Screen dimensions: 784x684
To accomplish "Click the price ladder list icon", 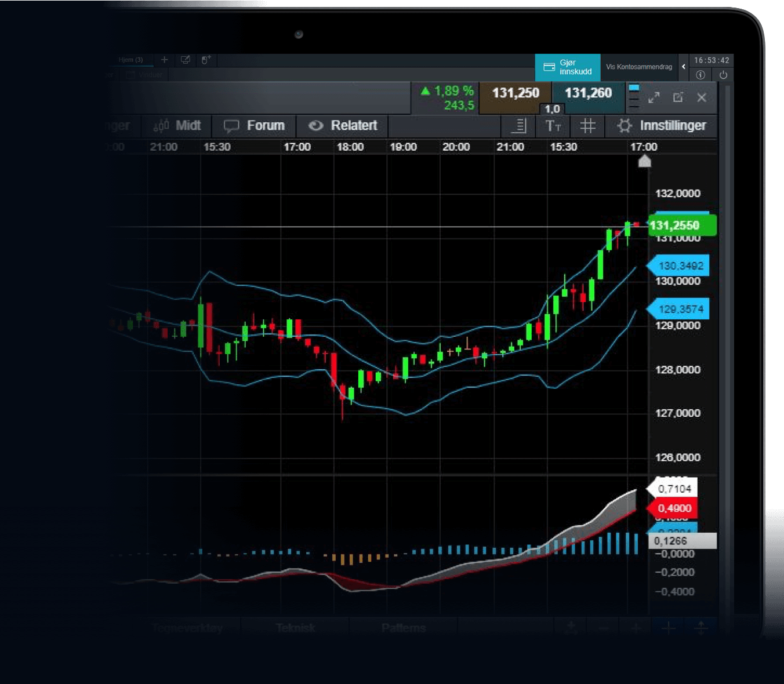I will [x=518, y=126].
